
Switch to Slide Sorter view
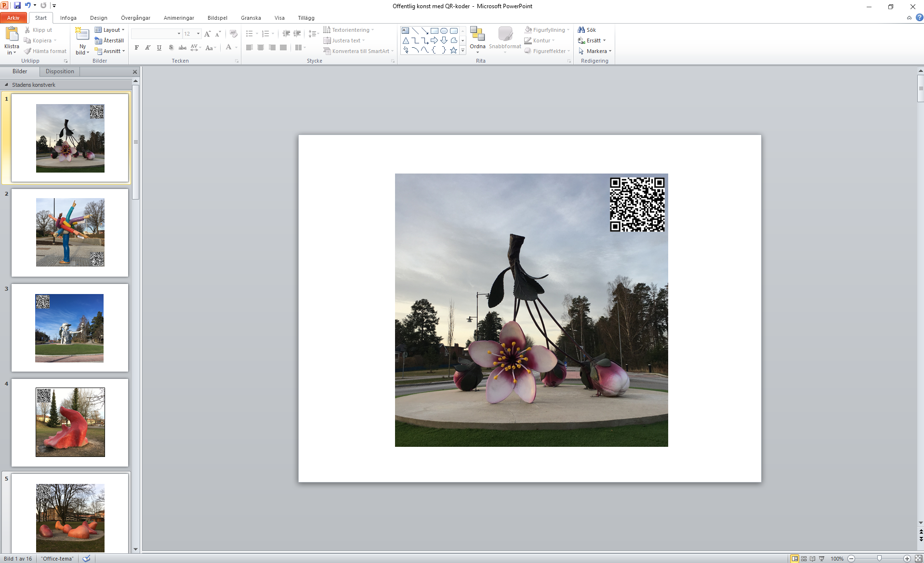click(x=804, y=559)
